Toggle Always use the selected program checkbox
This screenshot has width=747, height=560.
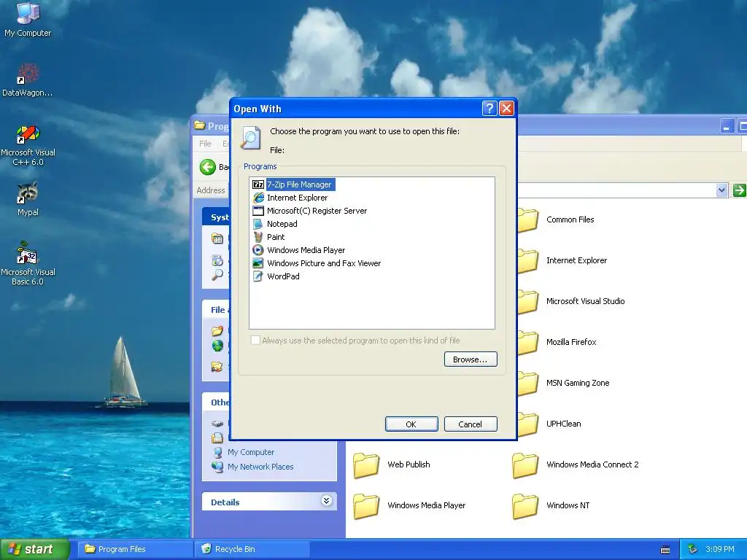pos(255,340)
